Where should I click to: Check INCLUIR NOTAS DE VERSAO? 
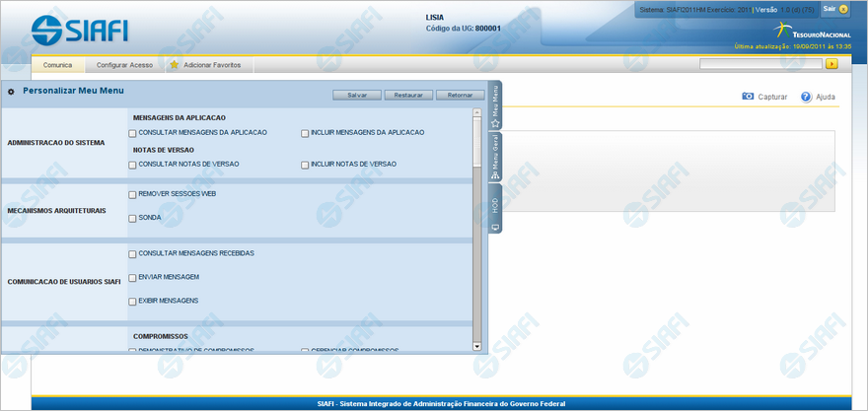pyautogui.click(x=305, y=165)
